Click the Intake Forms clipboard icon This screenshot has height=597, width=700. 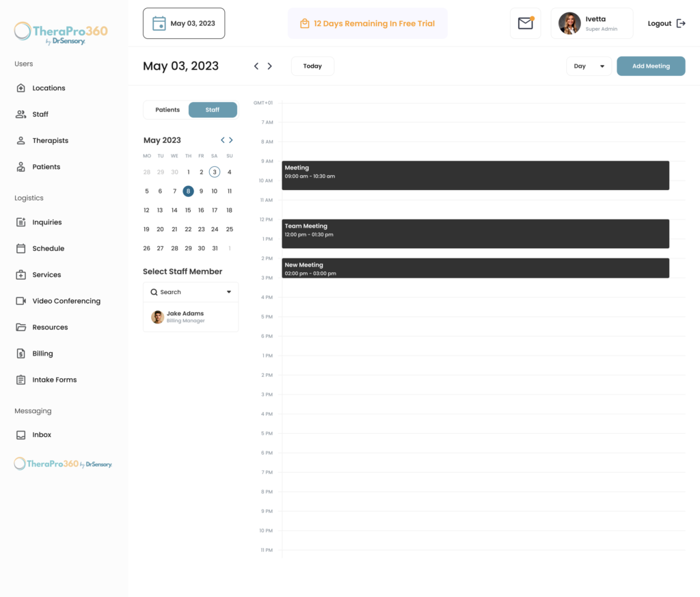(x=21, y=380)
